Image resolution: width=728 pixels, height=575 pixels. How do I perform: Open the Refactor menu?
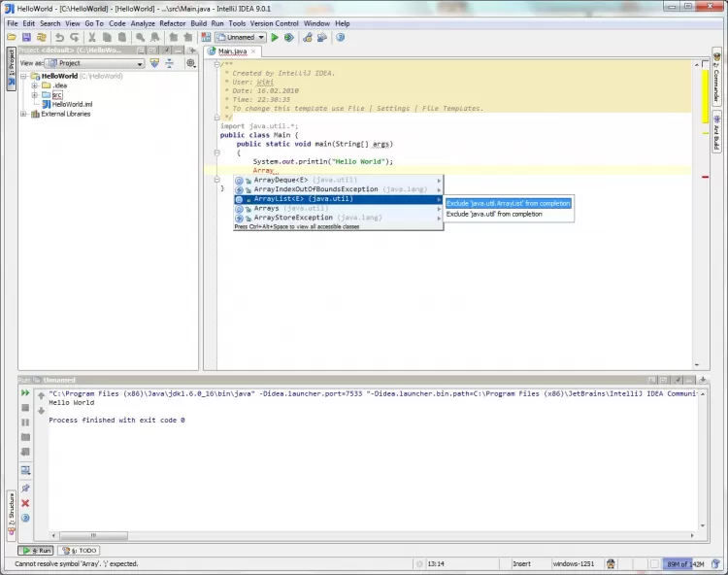173,23
